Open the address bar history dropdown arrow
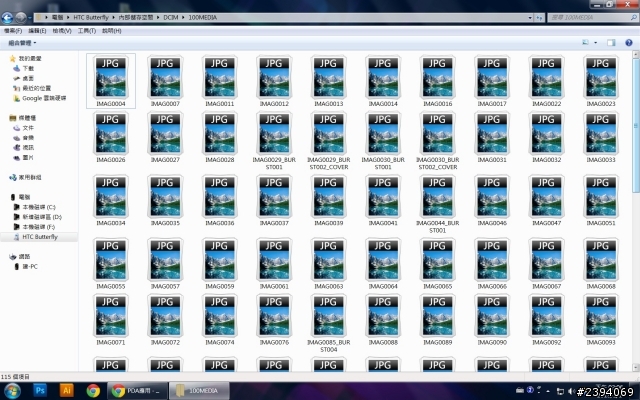Viewport: 640px width, 400px height. tap(530, 18)
